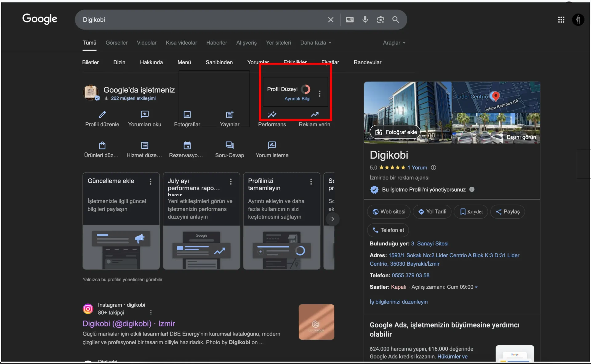Select the Biletler filter chip

point(90,62)
